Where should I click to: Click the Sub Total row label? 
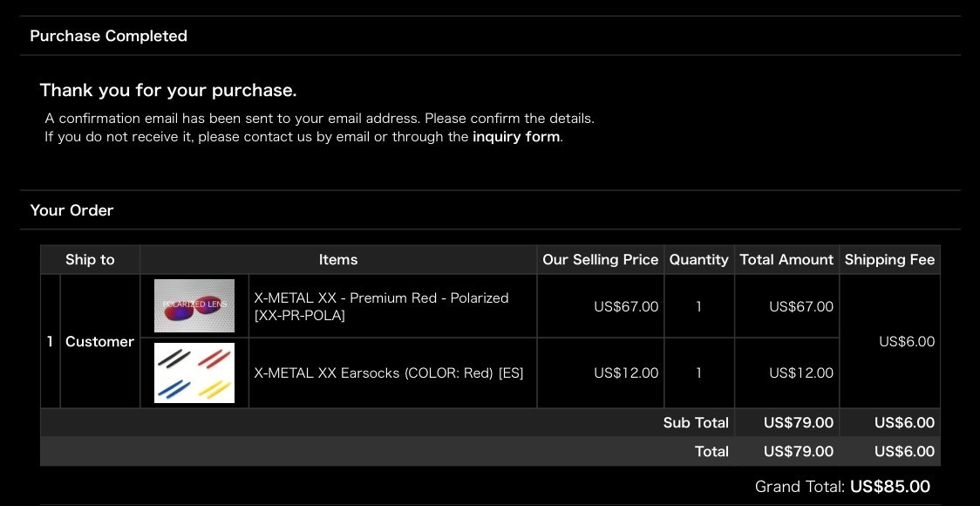click(x=695, y=422)
